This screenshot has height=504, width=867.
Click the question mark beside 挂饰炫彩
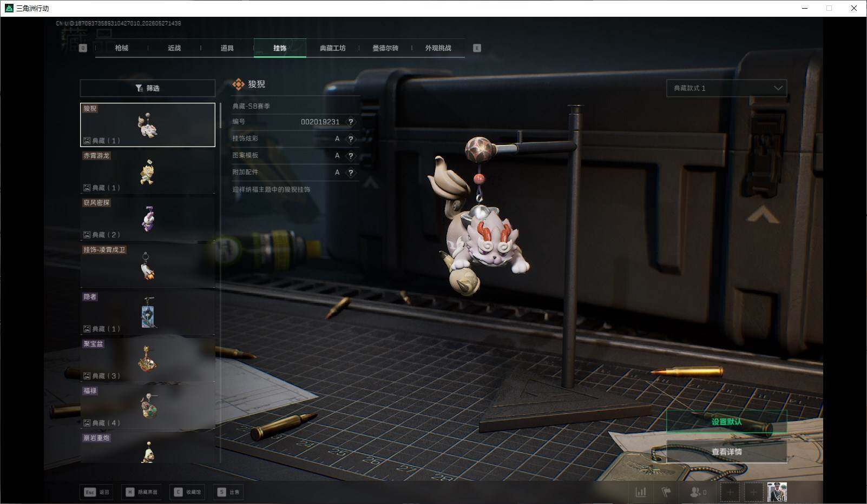[351, 139]
